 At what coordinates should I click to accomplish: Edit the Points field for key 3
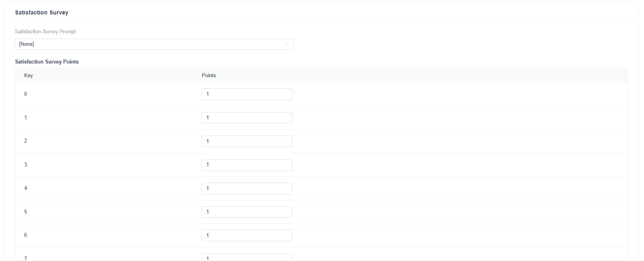(247, 165)
